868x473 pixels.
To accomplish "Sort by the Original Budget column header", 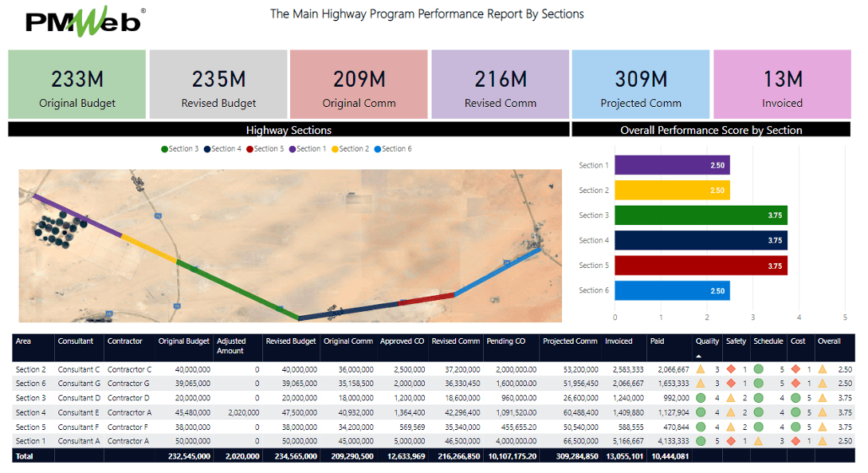I will tap(183, 341).
